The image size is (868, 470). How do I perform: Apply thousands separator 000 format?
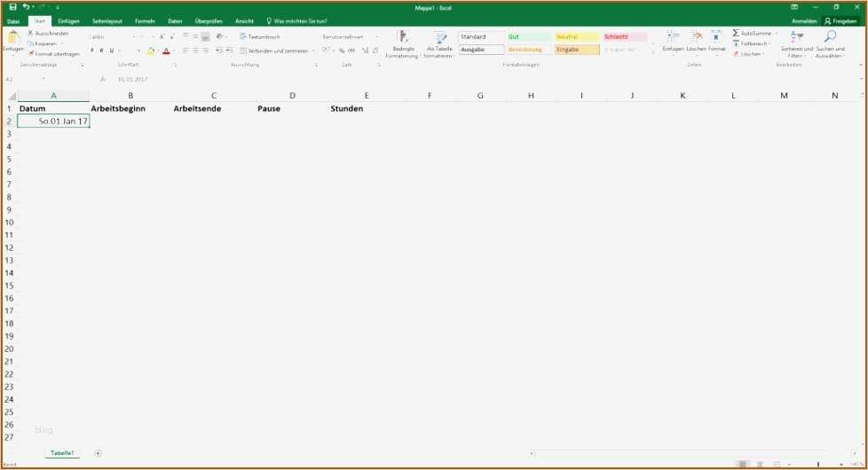pos(351,51)
